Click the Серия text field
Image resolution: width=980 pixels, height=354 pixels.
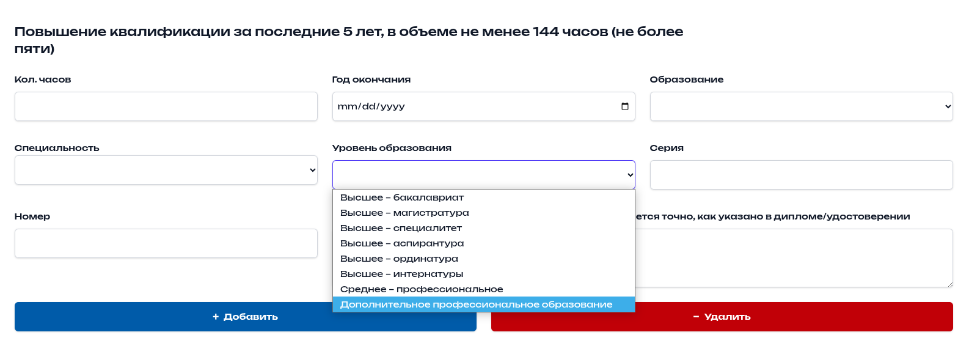point(800,175)
